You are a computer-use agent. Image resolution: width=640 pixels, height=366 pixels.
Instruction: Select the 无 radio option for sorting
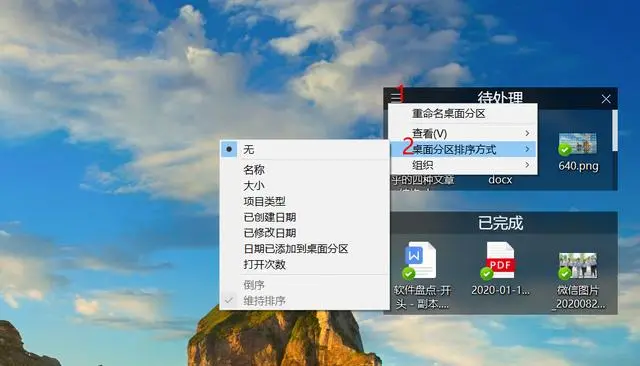click(x=304, y=150)
